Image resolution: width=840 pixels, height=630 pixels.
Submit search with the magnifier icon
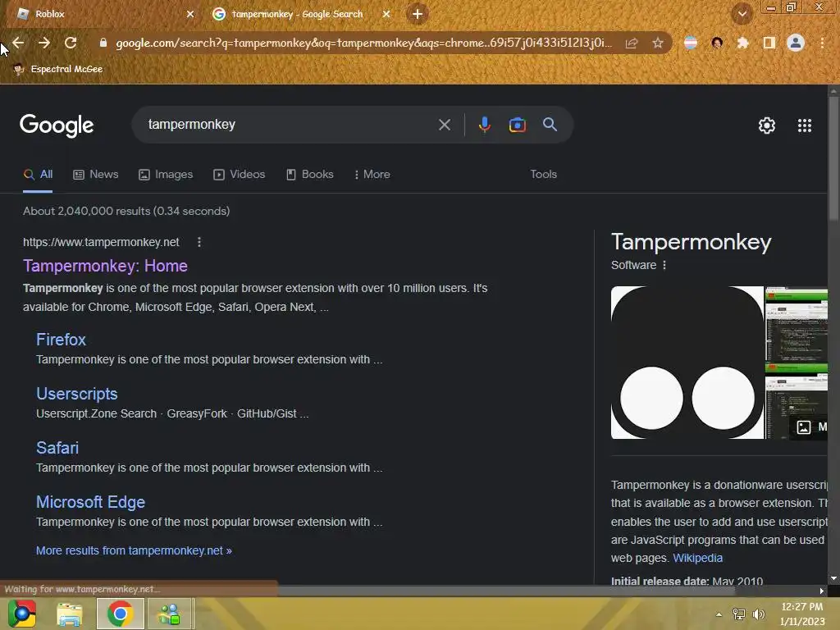(x=550, y=125)
